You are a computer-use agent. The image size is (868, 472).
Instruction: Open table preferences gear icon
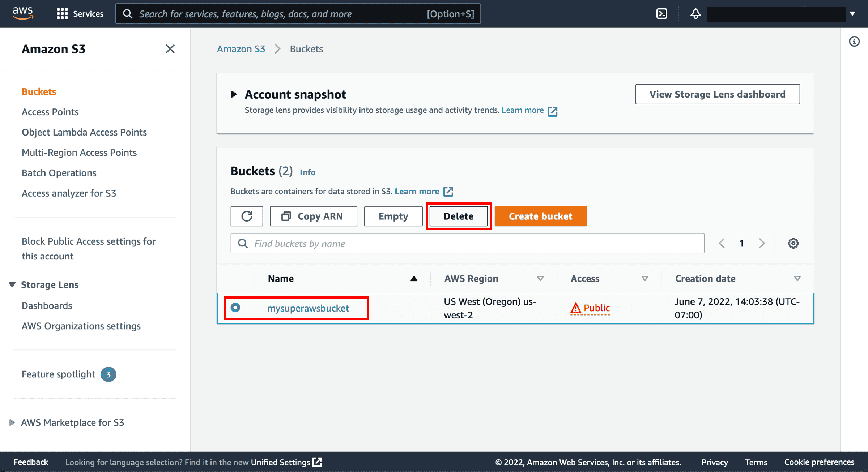coord(793,243)
